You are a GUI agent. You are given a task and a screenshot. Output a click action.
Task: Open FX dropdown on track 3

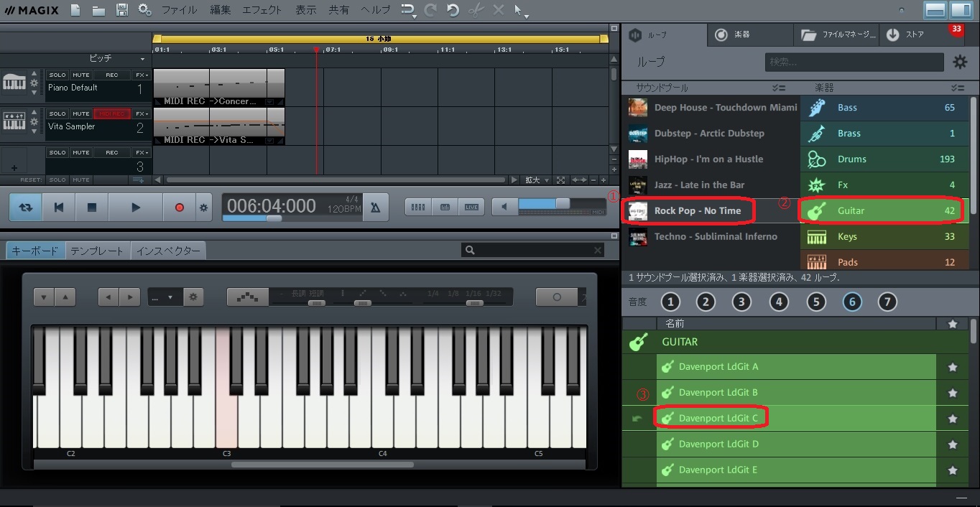click(x=141, y=152)
